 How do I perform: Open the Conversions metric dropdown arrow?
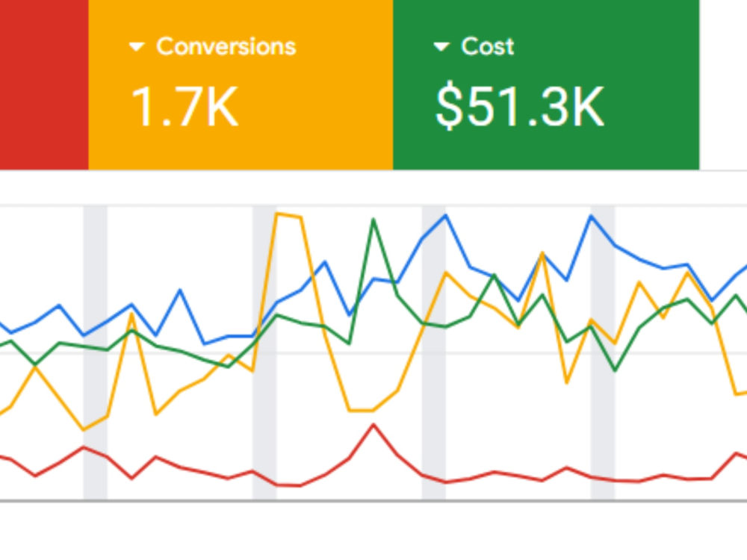pyautogui.click(x=137, y=46)
